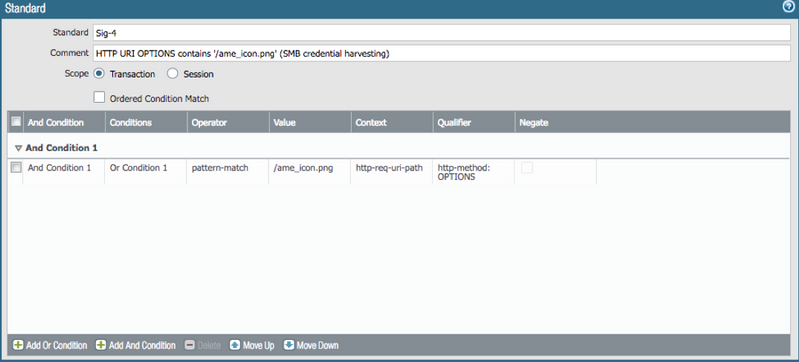This screenshot has width=799, height=362.
Task: Click the Standard name field containing Sig-4
Action: pos(441,33)
